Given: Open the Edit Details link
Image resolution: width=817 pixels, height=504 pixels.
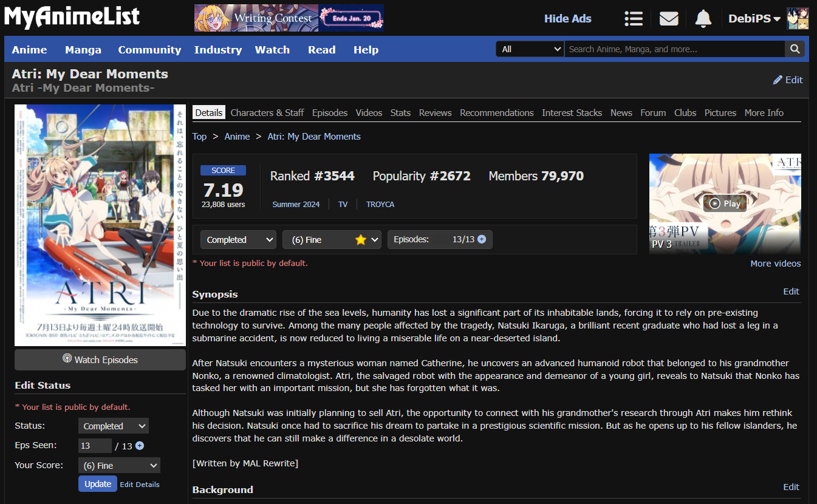Looking at the screenshot, I should pyautogui.click(x=140, y=485).
